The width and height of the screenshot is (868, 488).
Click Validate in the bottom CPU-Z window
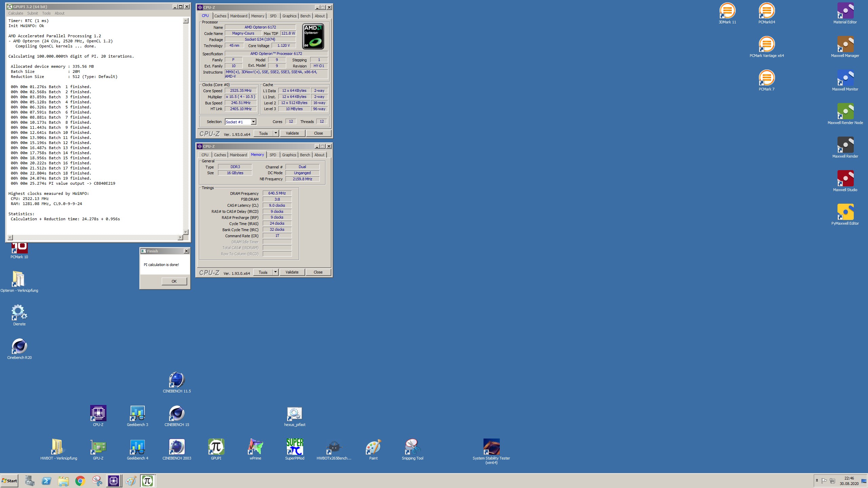pyautogui.click(x=292, y=272)
